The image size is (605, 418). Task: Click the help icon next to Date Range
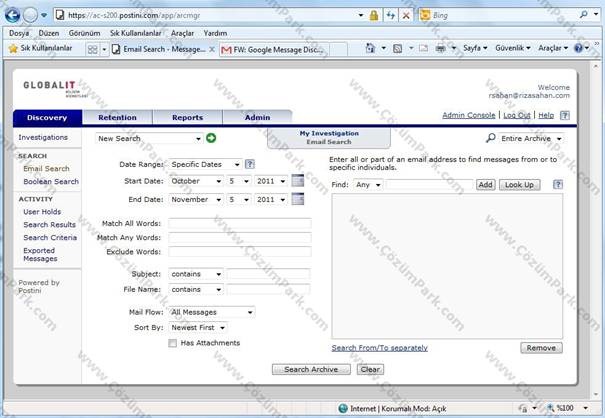[250, 164]
